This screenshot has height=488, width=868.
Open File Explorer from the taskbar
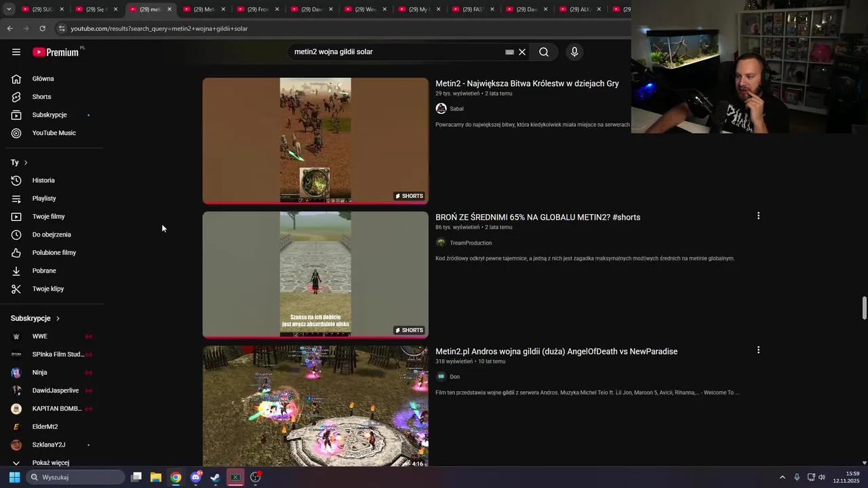156,477
